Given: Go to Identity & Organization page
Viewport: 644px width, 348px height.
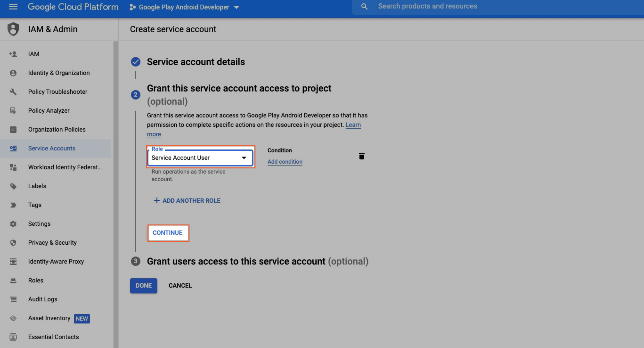Looking at the screenshot, I should (x=59, y=73).
